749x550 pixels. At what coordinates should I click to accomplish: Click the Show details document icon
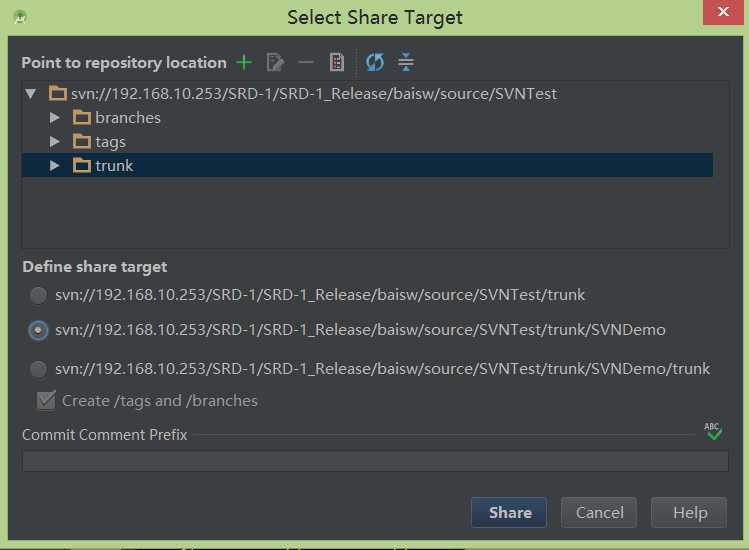337,63
